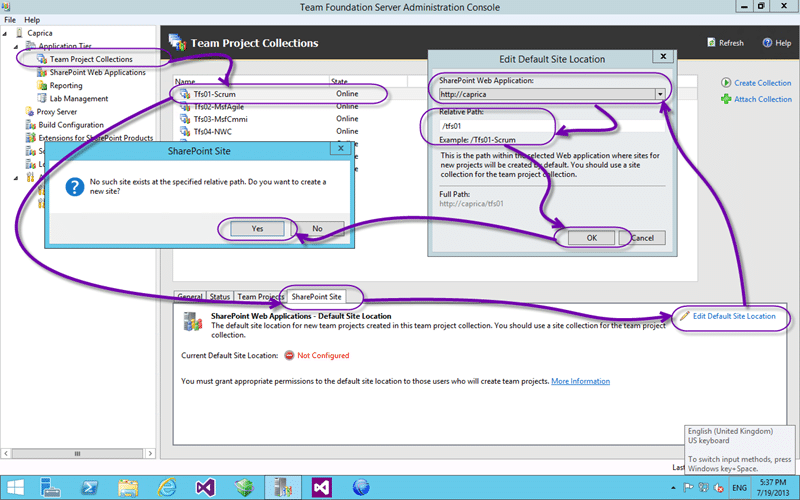Click the purple-filled Visual Studio taskbar icon

click(322, 488)
